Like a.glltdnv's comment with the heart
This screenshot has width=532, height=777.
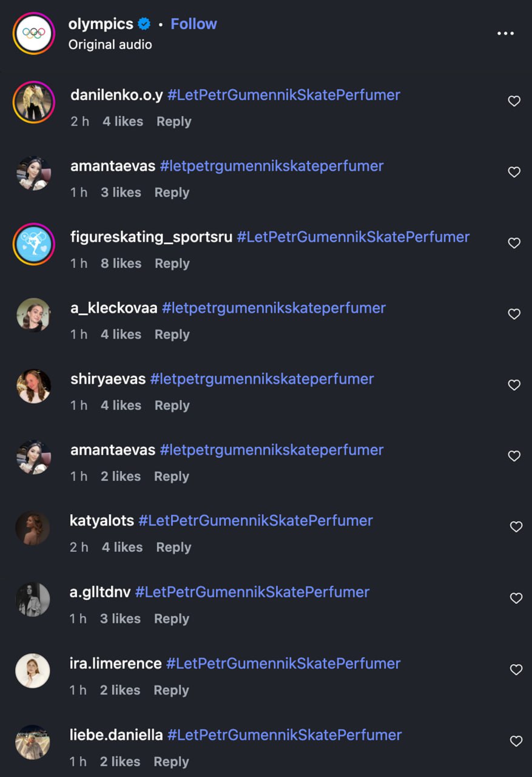coord(516,599)
